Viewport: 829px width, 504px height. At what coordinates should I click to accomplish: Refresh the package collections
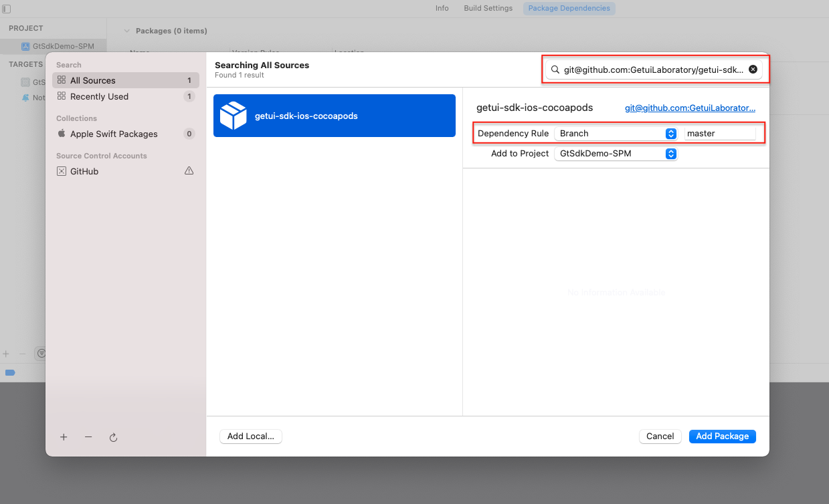(x=113, y=437)
